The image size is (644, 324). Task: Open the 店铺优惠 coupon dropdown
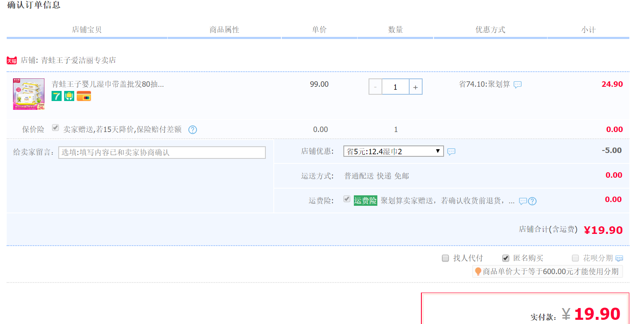(x=394, y=151)
